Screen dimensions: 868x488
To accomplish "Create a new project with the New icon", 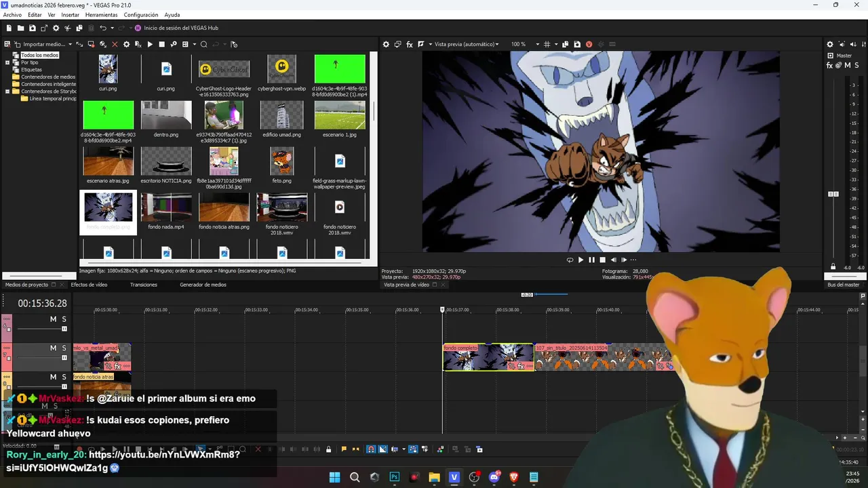I will (9, 28).
